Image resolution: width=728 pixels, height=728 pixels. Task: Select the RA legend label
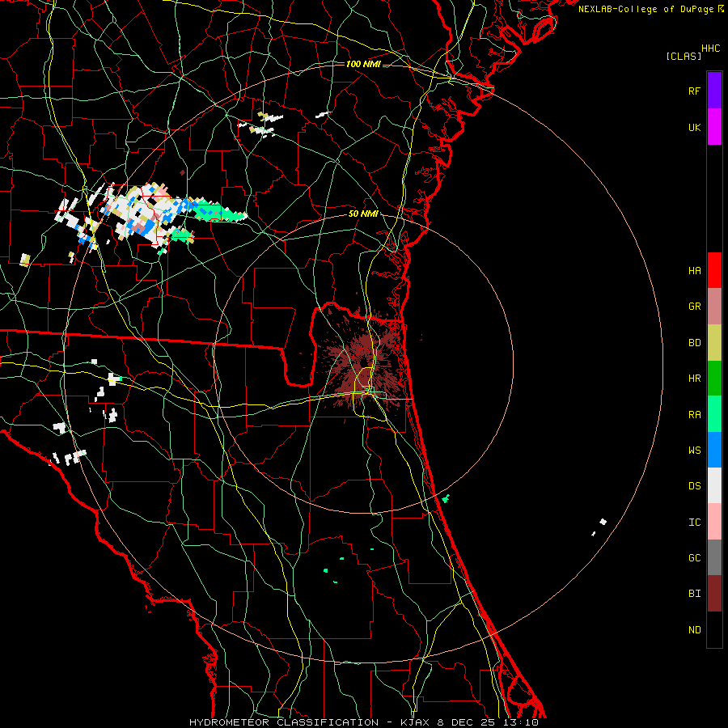[x=694, y=415]
